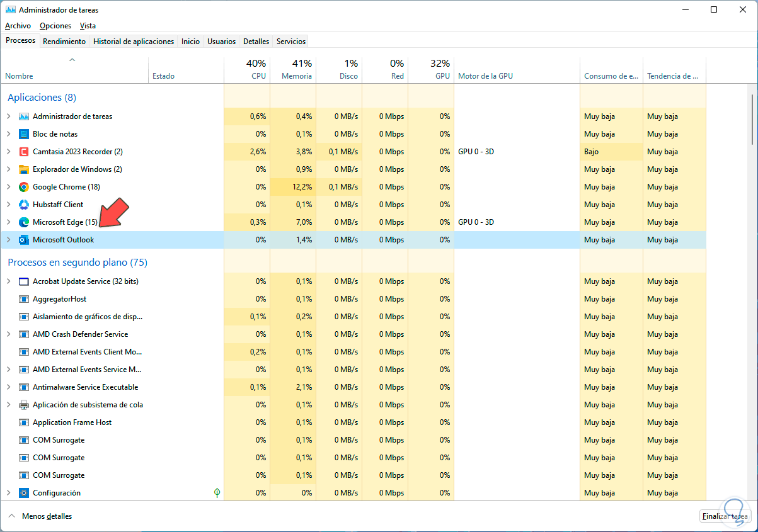Switch to the Rendimiento tab
Screen dimensions: 758x532
pos(64,42)
